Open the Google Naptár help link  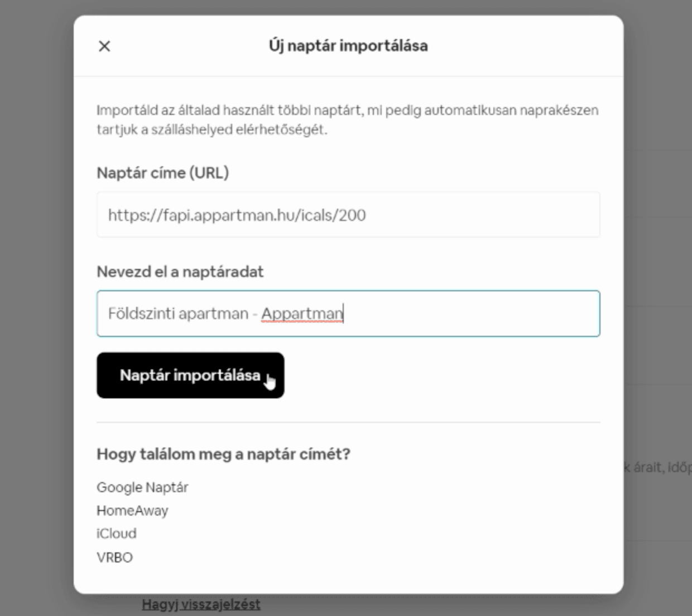point(142,487)
